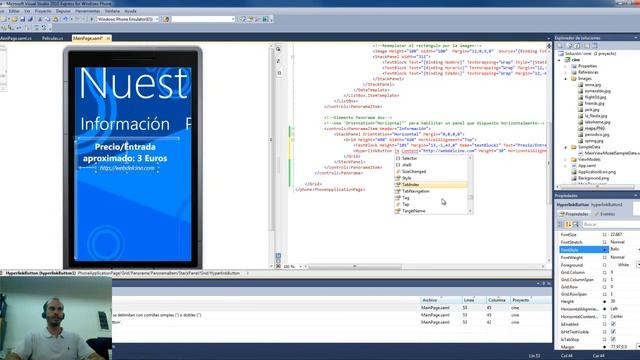
Task: Select the Precio/Entrada text block in designer
Action: [x=125, y=153]
